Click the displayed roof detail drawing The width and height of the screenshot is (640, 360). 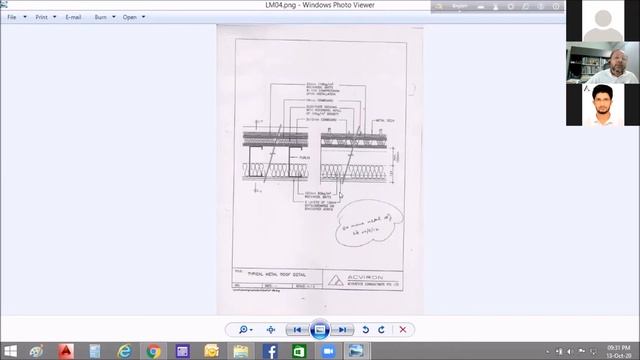(320, 169)
